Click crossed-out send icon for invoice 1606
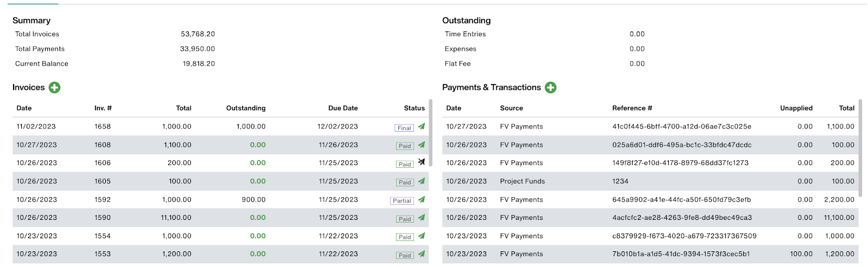868x267 pixels. [422, 162]
